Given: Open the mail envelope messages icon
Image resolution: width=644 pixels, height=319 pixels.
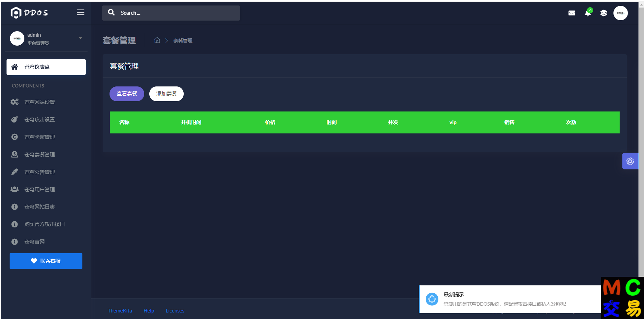Looking at the screenshot, I should click(x=572, y=13).
